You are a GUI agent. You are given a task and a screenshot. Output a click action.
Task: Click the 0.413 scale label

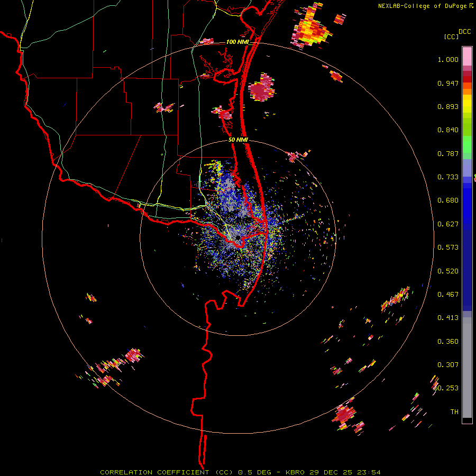pos(448,318)
